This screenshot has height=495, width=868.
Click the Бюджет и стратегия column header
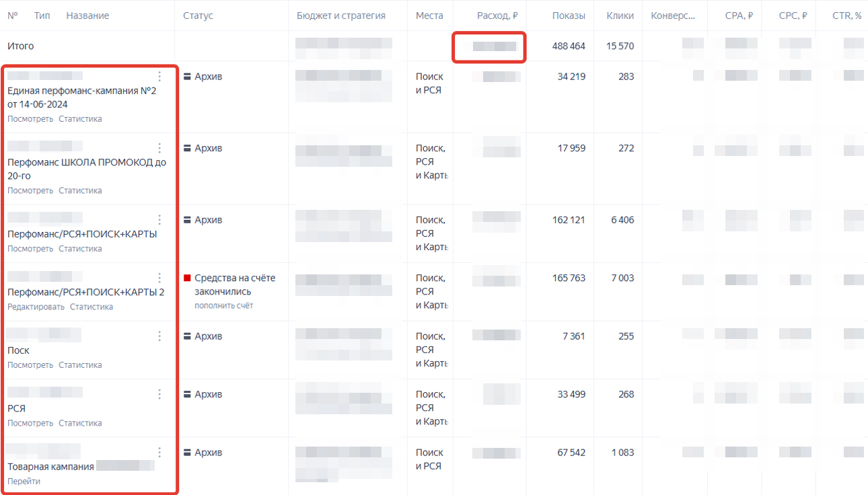tap(341, 15)
